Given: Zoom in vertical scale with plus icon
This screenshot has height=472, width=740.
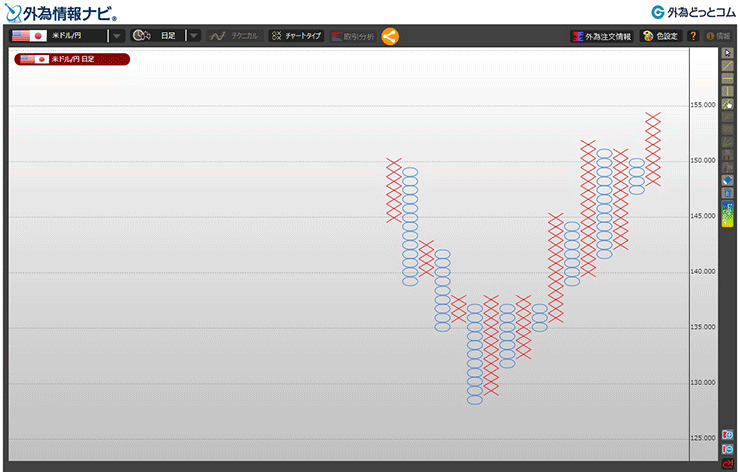Looking at the screenshot, I should [728, 436].
